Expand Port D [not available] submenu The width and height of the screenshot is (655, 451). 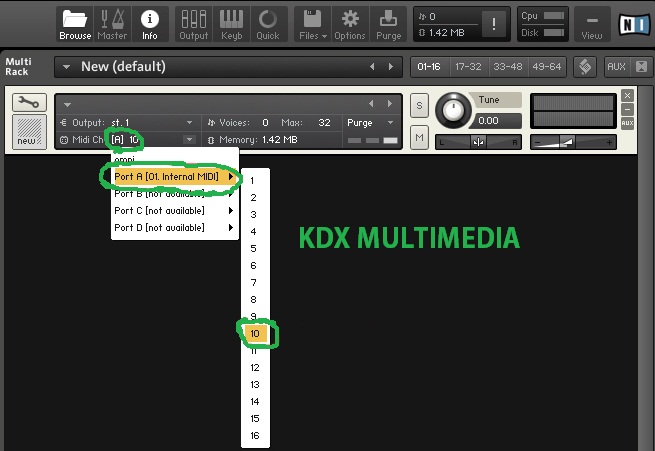click(175, 228)
